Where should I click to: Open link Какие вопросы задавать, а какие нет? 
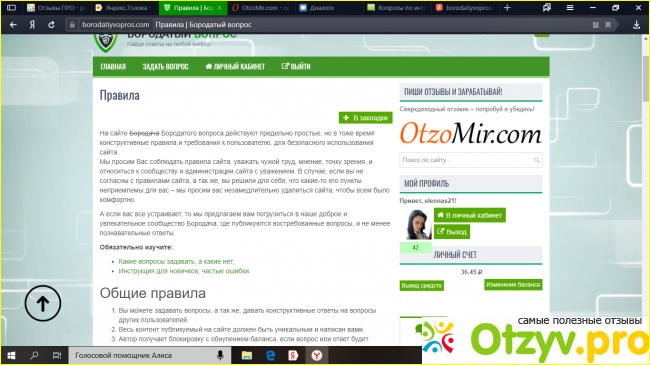coord(176,262)
